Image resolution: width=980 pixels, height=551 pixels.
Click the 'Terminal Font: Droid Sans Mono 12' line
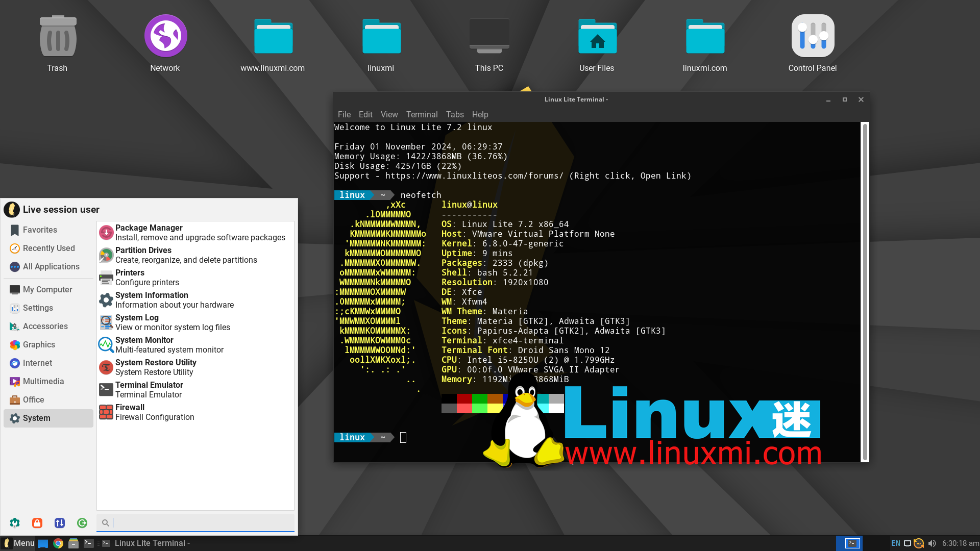(525, 350)
